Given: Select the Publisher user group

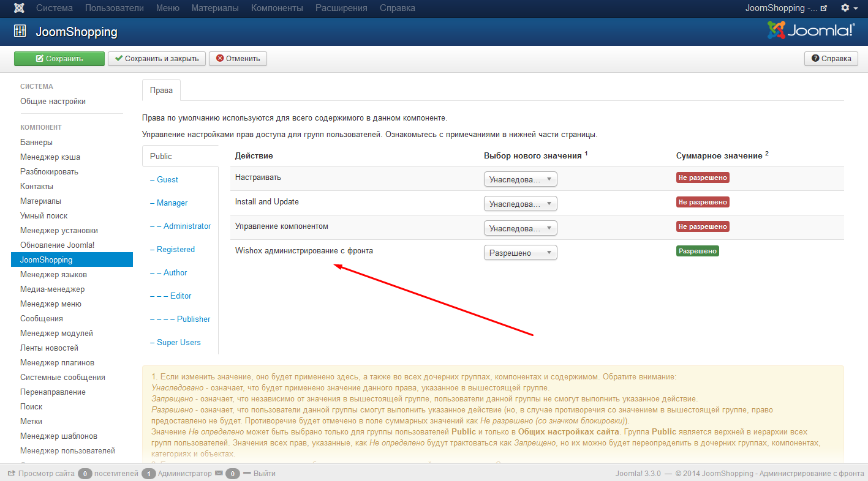Looking at the screenshot, I should (180, 319).
